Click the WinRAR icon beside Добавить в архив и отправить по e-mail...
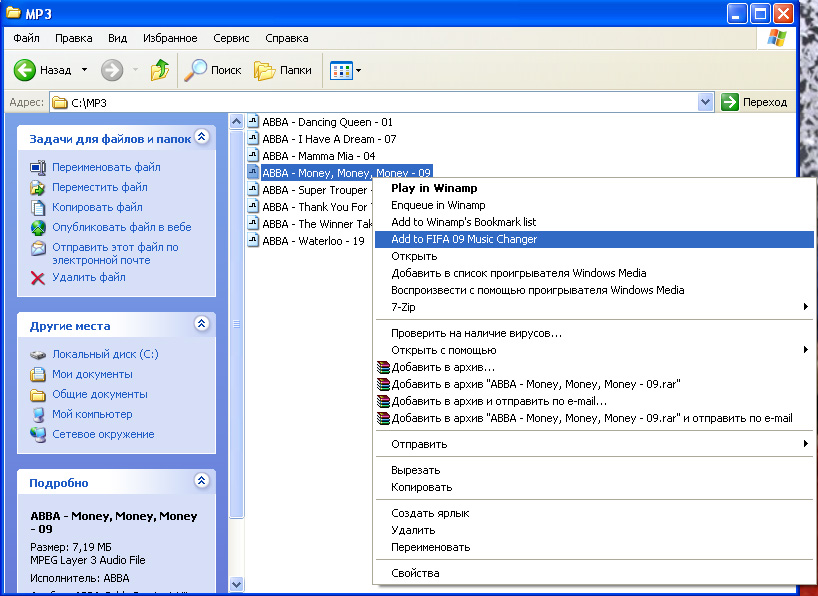This screenshot has height=596, width=818. pos(383,401)
